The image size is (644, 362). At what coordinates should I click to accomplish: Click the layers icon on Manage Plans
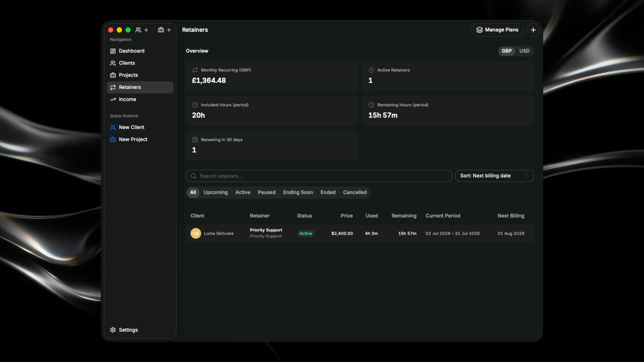point(480,30)
